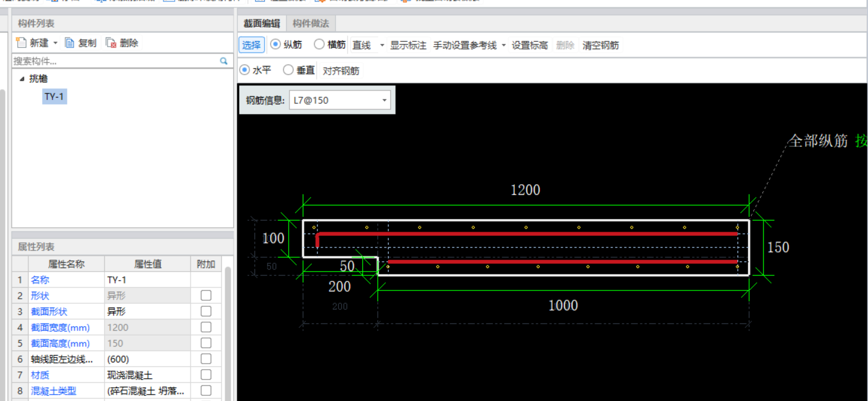The height and width of the screenshot is (401, 868).
Task: Toggle the 材质 row checkbox
Action: click(206, 375)
